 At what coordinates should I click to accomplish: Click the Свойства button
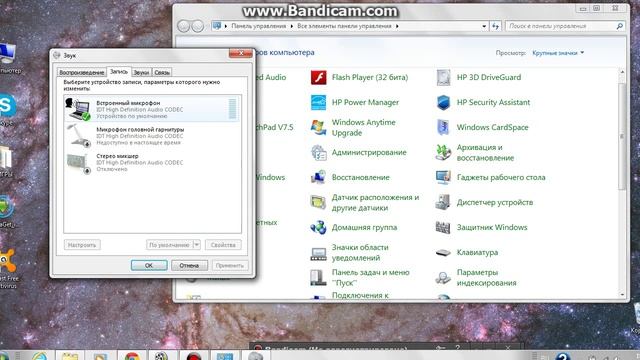pos(223,245)
